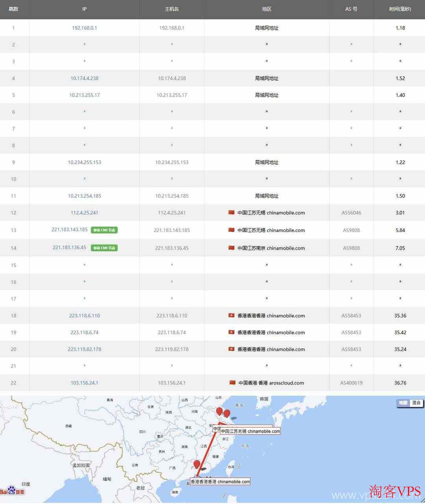Viewport: 425px width, 504px height.
Task: Click the 7.05 time value
Action: (400, 248)
